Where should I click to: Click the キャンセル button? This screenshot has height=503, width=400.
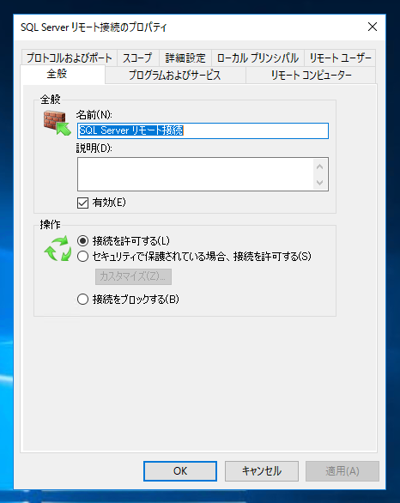[262, 471]
